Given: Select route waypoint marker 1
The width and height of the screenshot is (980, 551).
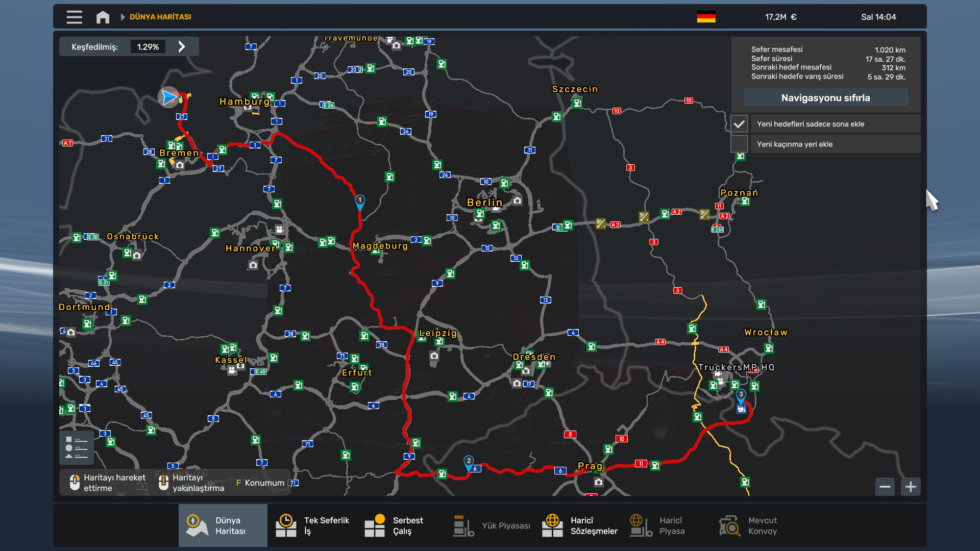Looking at the screenshot, I should (x=360, y=201).
